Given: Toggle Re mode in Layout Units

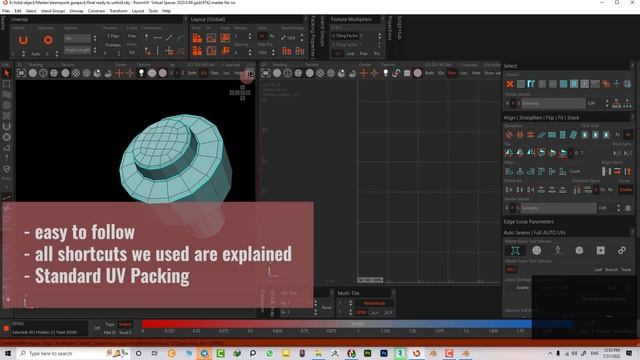Looking at the screenshot, I should pos(272,36).
